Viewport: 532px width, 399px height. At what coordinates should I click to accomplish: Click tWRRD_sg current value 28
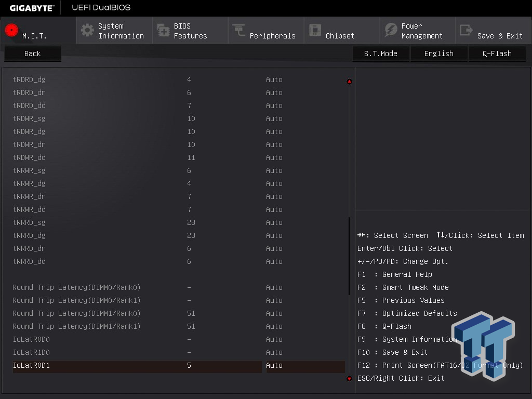tap(191, 222)
